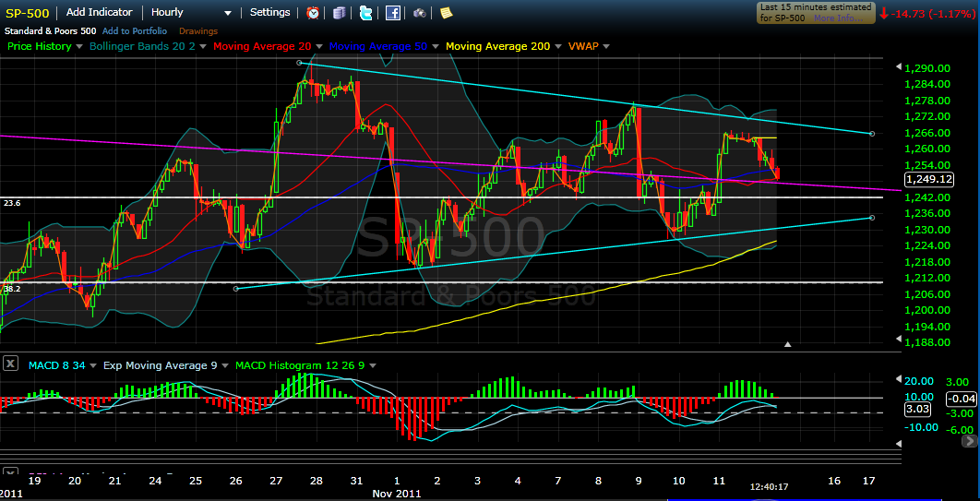980x501 pixels.
Task: Click the 1,212.00 price axis value
Action: pos(928,278)
